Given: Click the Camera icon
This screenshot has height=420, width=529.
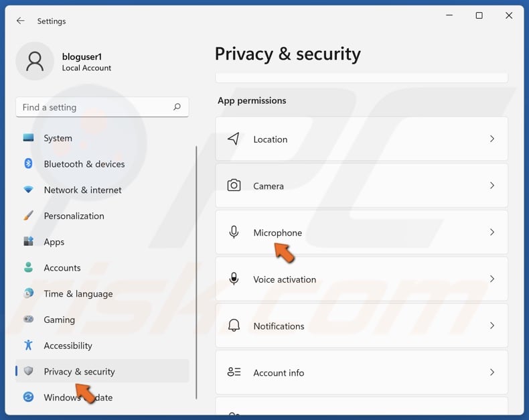Looking at the screenshot, I should [x=234, y=186].
